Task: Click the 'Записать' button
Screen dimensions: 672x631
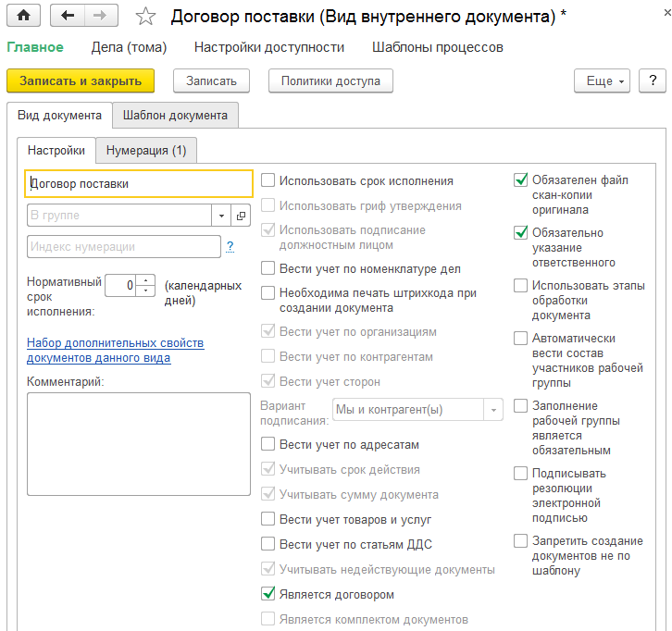Action: point(211,80)
